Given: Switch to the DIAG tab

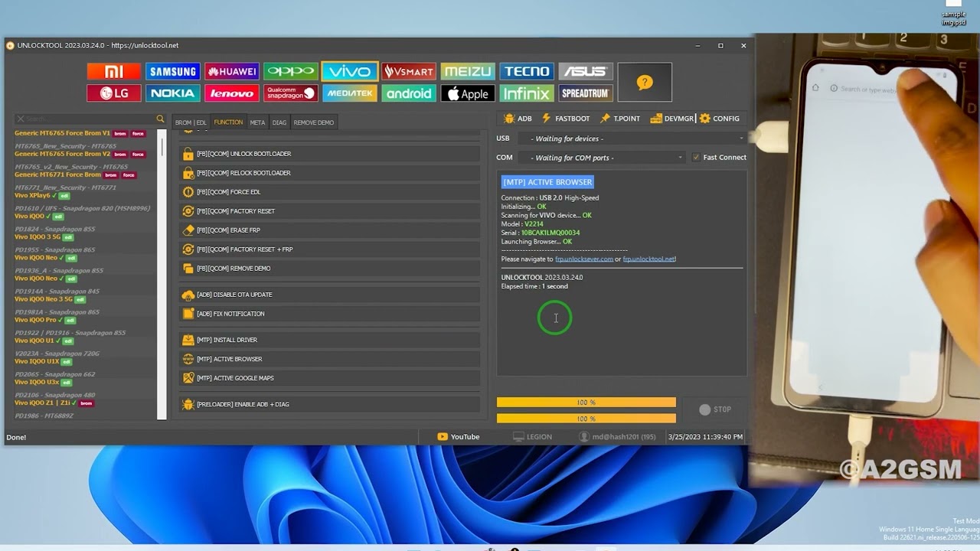Looking at the screenshot, I should 279,122.
